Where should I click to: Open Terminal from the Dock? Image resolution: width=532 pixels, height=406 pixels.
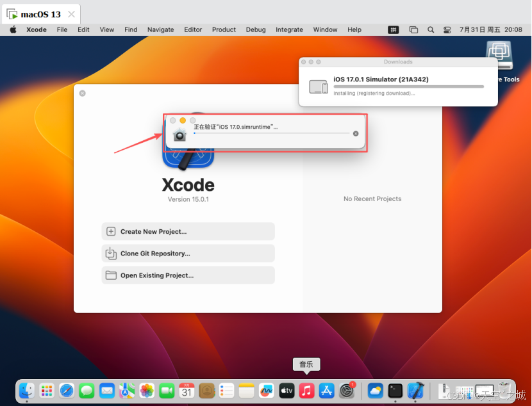395,391
